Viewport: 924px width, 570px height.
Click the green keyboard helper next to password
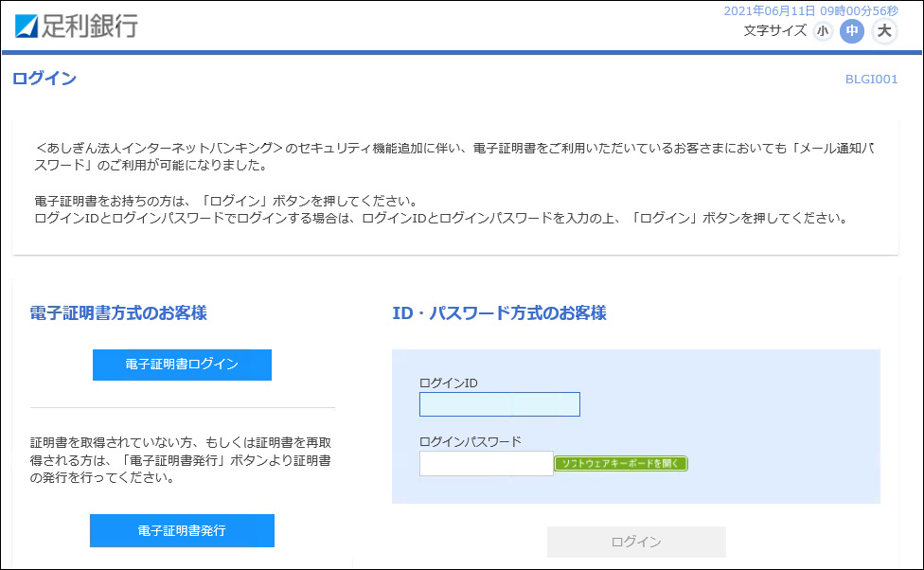[x=622, y=463]
